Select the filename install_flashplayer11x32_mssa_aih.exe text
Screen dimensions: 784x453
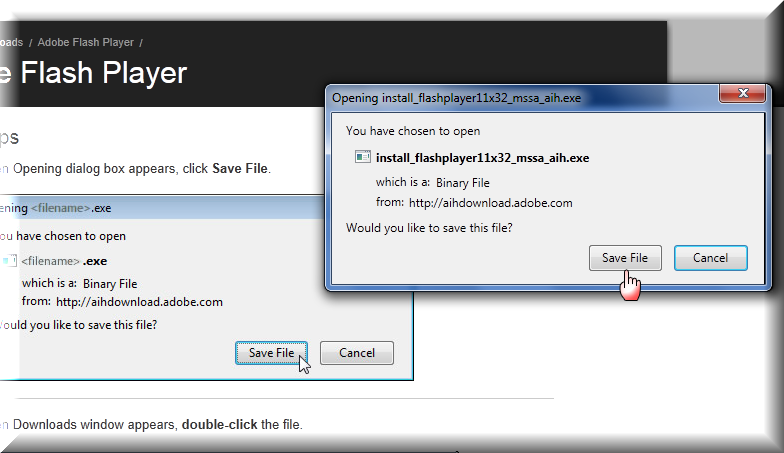482,158
